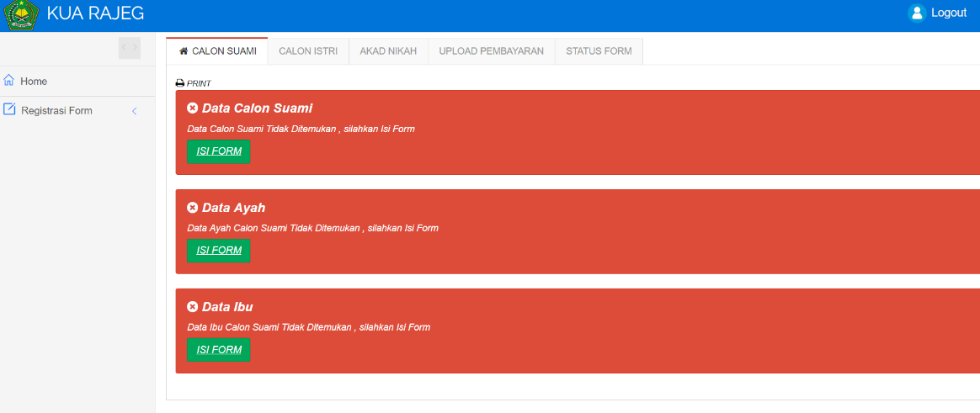
Task: Click the error icon beside Data Ayah
Action: point(193,208)
